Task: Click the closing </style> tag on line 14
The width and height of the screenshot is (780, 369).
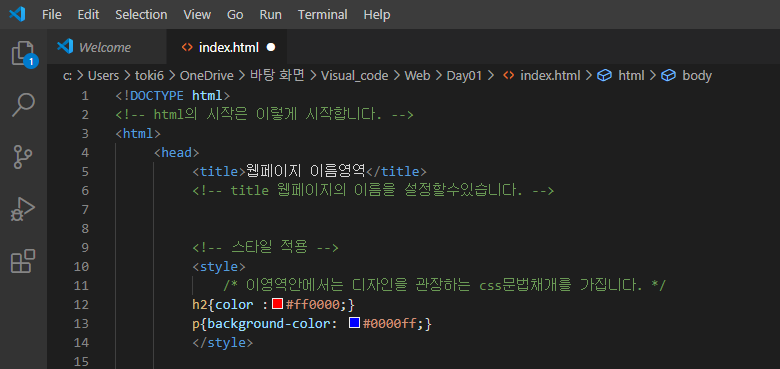Action: pyautogui.click(x=223, y=342)
